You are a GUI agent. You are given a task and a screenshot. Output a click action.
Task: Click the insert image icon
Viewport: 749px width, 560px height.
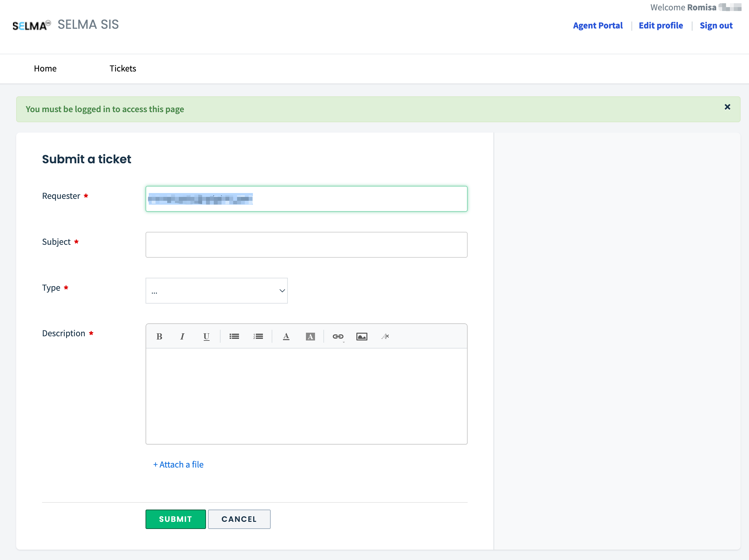click(x=362, y=337)
